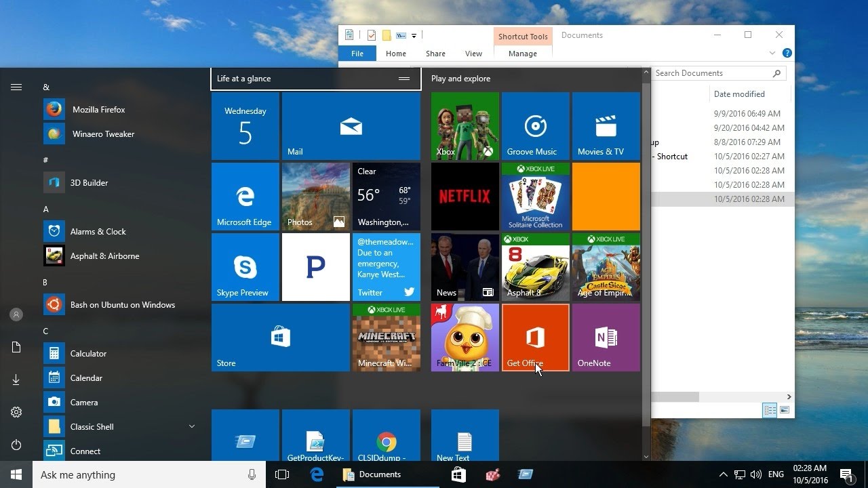Open Downloads shortcut in Start sidebar
Screen dimensions: 868x488
coord(16,380)
